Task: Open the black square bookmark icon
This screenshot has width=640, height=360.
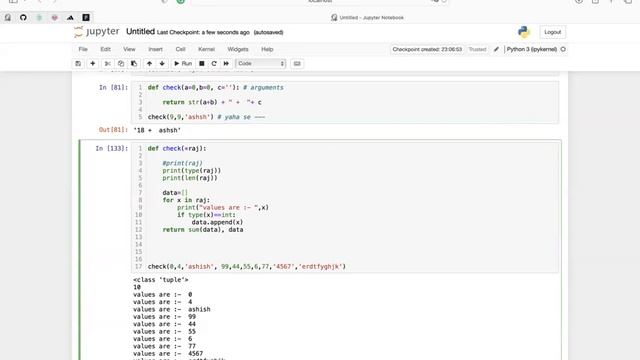Action: pyautogui.click(x=86, y=18)
